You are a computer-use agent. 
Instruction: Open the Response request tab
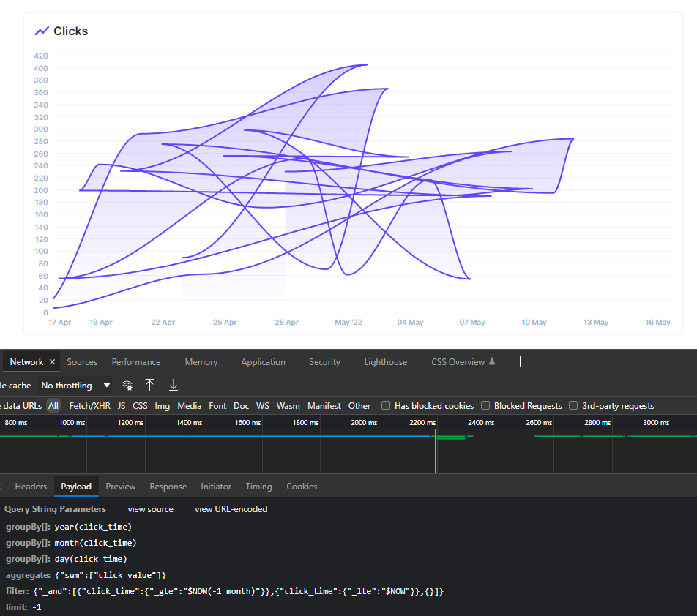point(168,487)
